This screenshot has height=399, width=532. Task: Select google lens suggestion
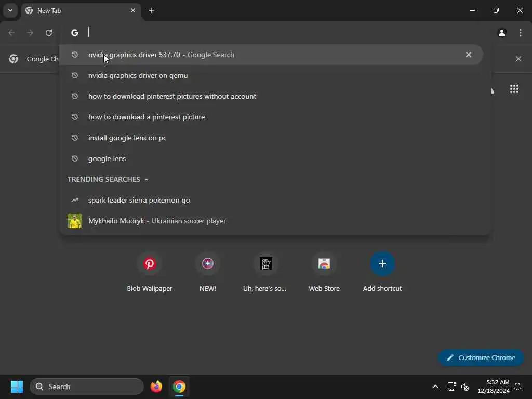click(271, 158)
